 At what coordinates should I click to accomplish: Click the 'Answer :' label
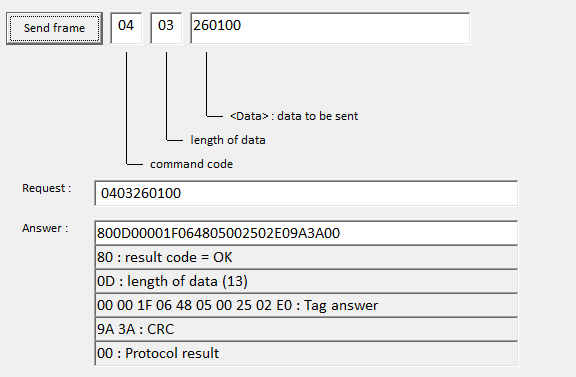pos(45,228)
